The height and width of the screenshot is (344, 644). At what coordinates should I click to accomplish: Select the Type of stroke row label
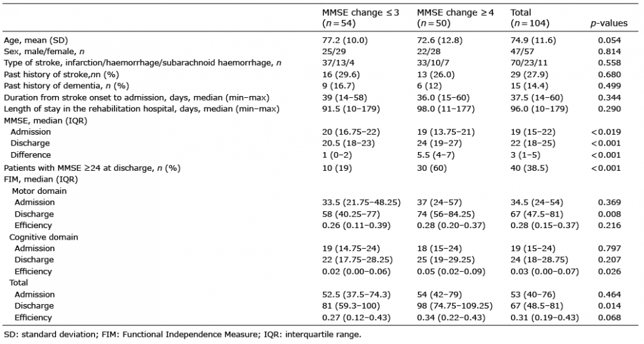(142, 62)
